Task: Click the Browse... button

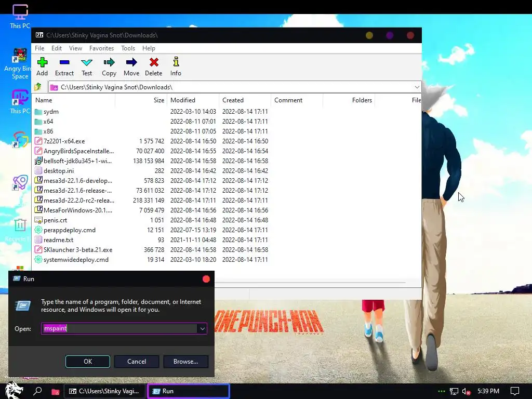Action: click(185, 362)
